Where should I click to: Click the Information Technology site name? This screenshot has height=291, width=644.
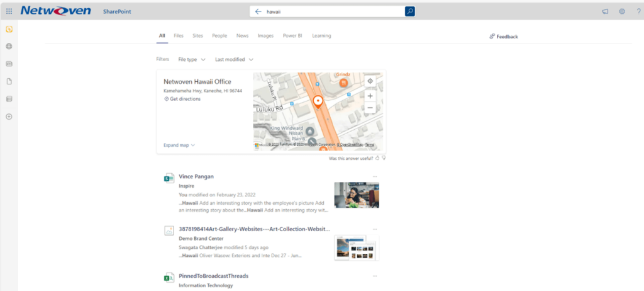pyautogui.click(x=206, y=286)
